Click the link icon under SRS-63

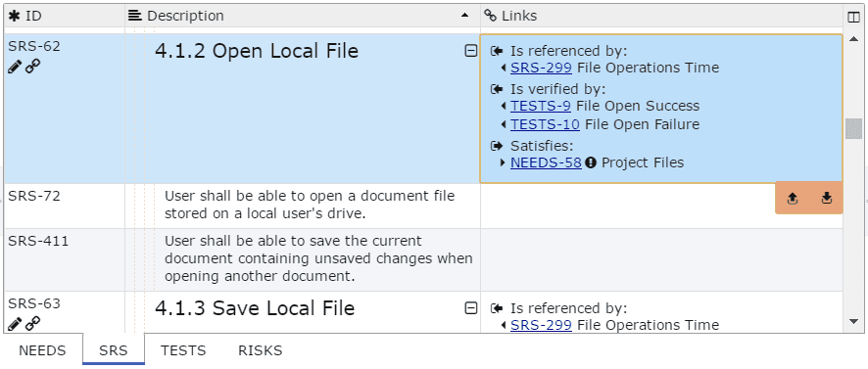click(33, 324)
